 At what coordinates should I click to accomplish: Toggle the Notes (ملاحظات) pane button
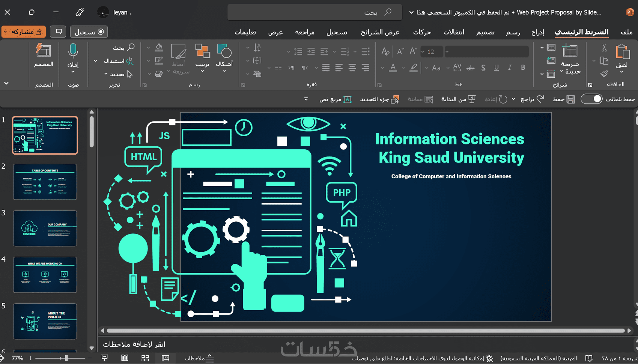[x=199, y=358]
